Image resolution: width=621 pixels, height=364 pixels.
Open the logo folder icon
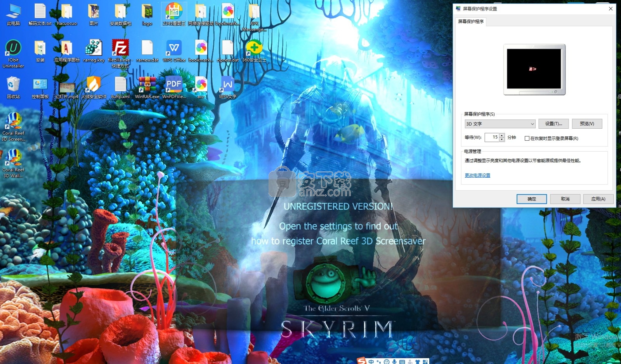pyautogui.click(x=147, y=15)
